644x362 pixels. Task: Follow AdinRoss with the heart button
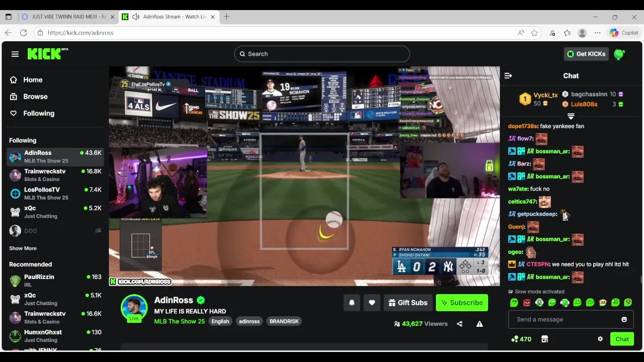(x=372, y=303)
